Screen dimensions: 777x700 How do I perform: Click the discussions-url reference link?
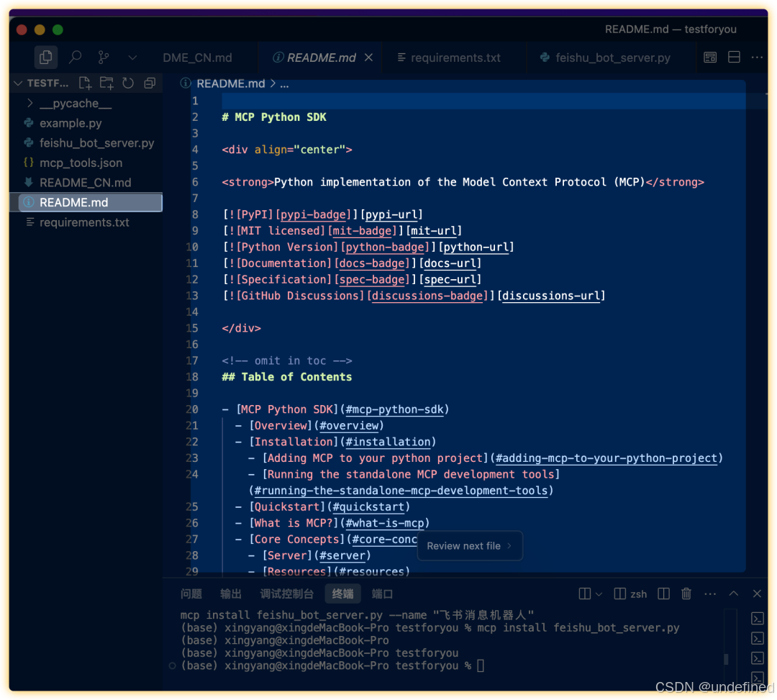pos(551,296)
